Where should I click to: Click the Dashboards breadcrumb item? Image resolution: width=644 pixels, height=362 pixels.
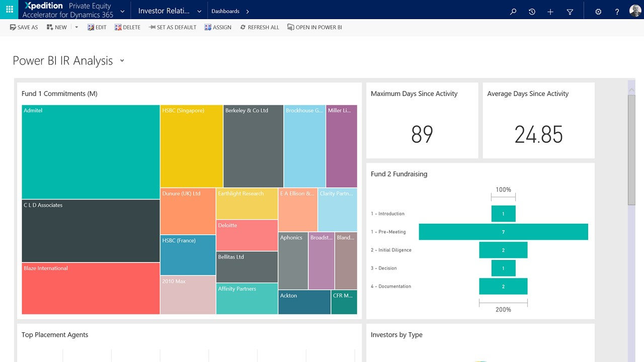[x=225, y=11]
